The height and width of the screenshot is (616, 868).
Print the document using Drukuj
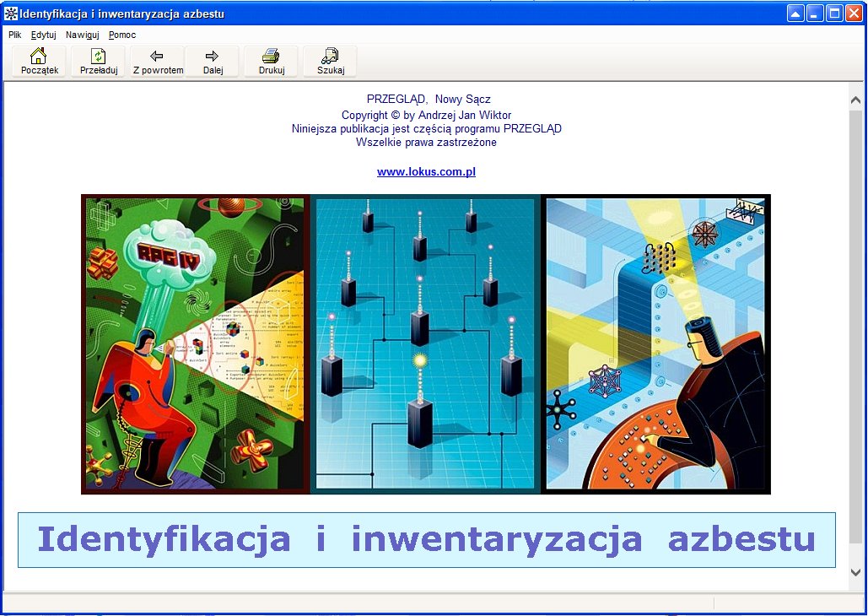tap(271, 62)
